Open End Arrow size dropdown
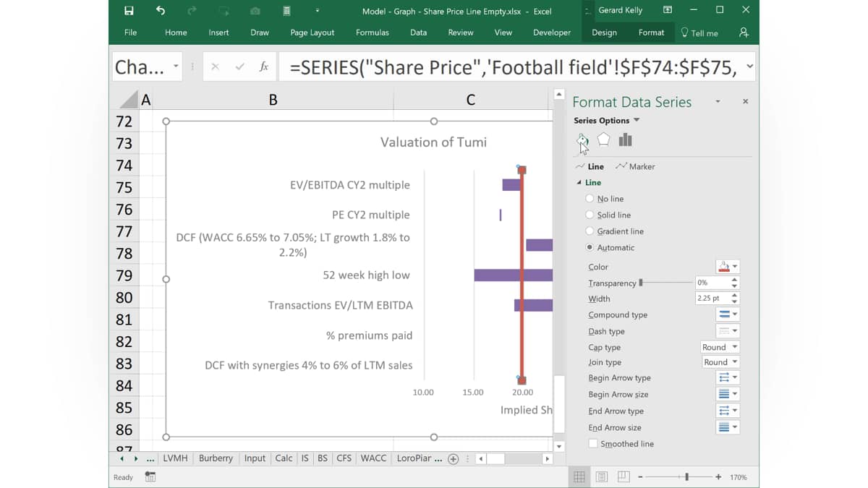 click(x=727, y=427)
